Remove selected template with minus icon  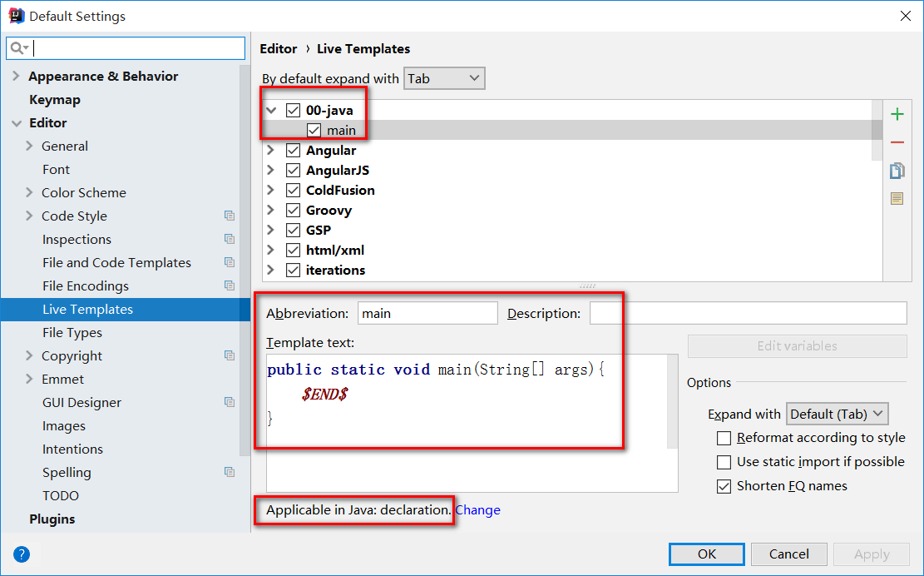(x=897, y=142)
